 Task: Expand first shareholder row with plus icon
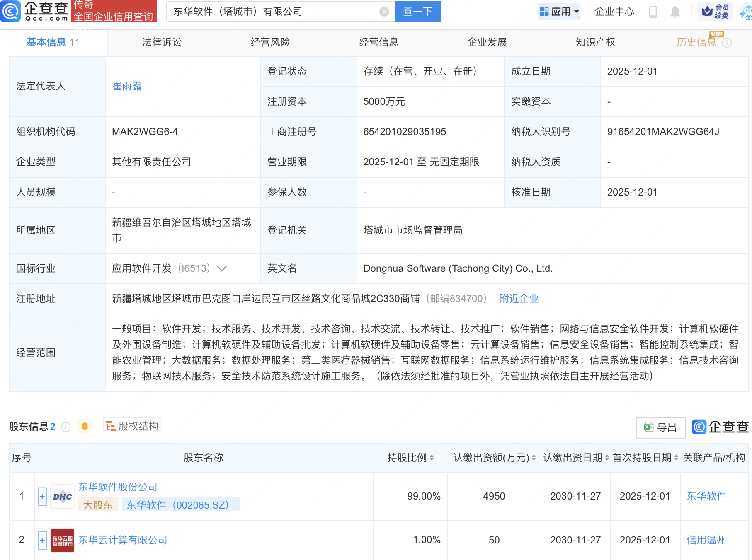coord(42,496)
